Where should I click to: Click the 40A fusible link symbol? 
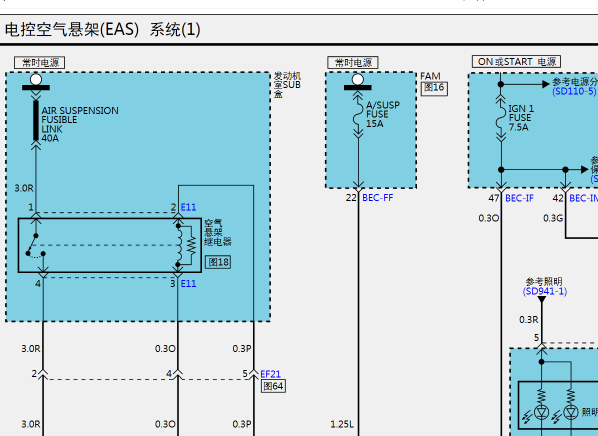pos(36,120)
